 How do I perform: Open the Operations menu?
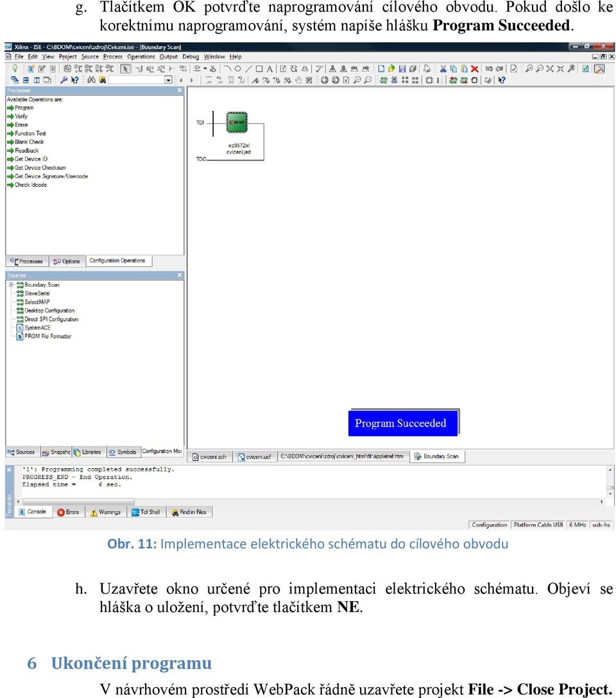click(141, 56)
